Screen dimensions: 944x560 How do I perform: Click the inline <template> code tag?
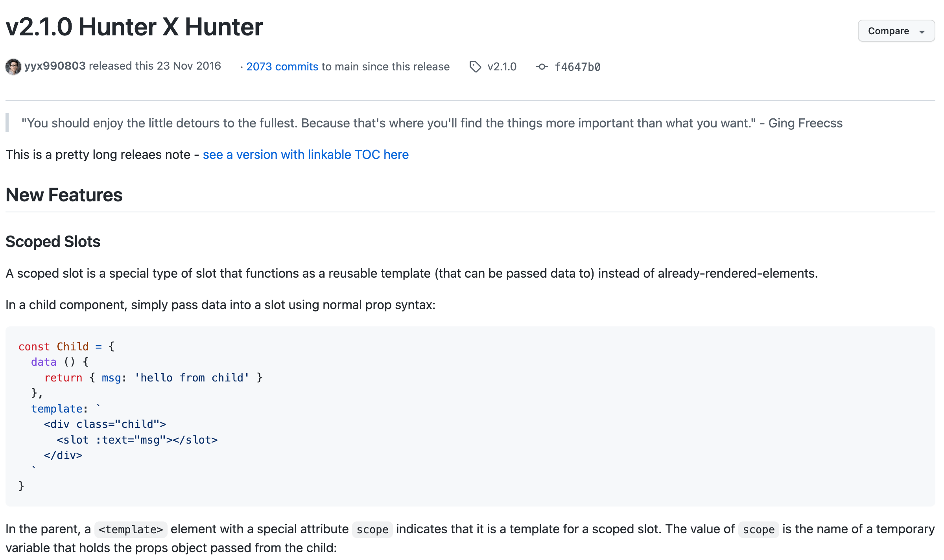[x=131, y=530]
